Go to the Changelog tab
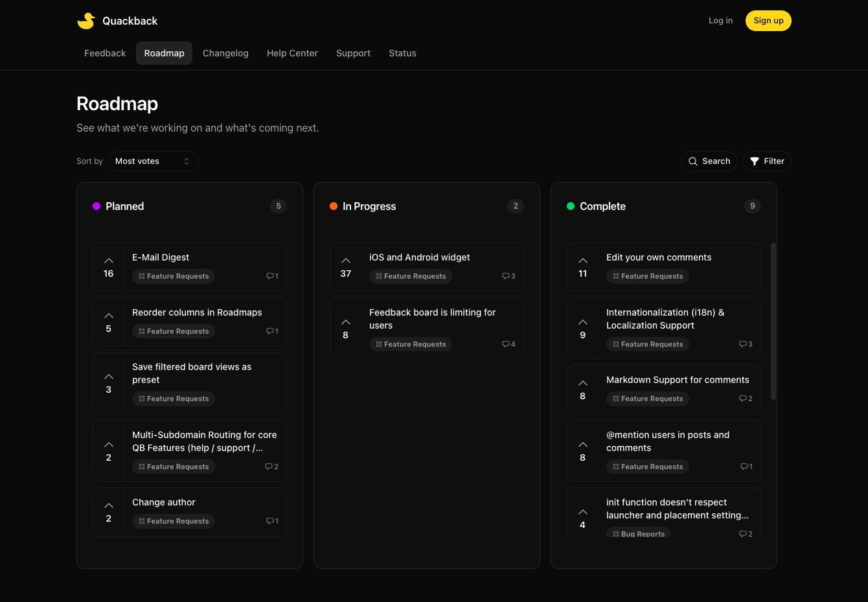The height and width of the screenshot is (602, 868). [x=225, y=53]
